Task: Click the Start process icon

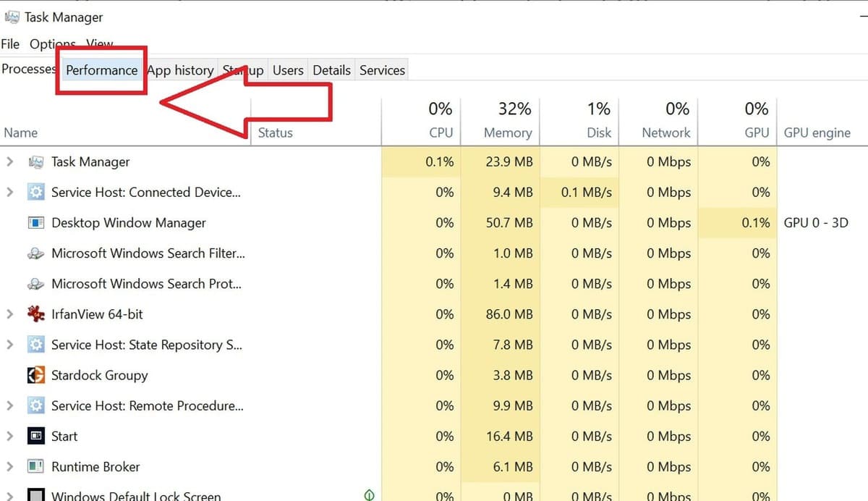Action: (35, 436)
